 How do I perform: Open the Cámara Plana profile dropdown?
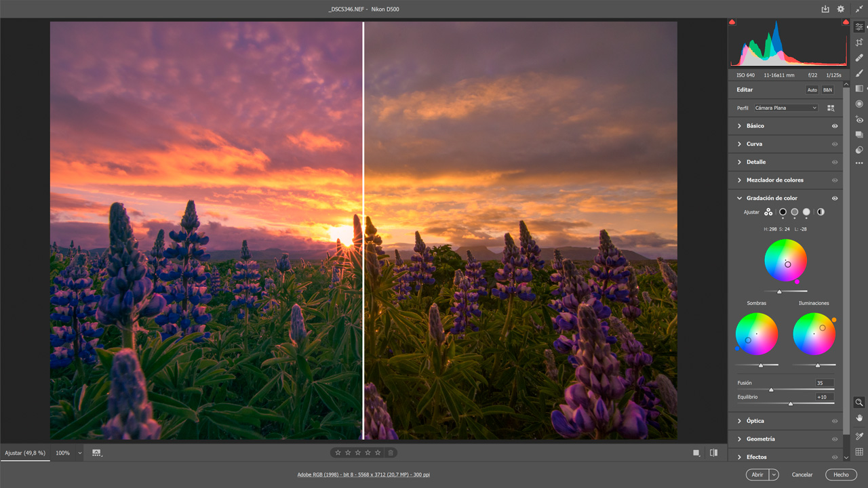tap(785, 108)
